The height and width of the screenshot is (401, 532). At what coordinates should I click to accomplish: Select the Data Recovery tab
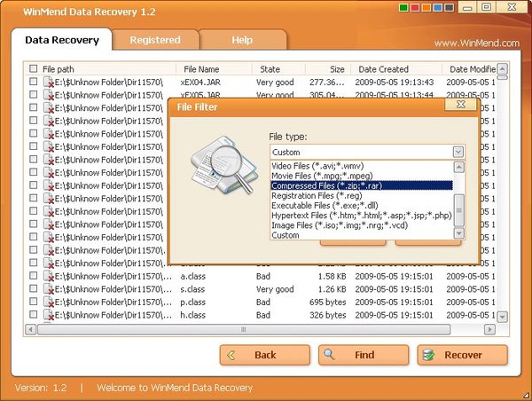pyautogui.click(x=62, y=40)
